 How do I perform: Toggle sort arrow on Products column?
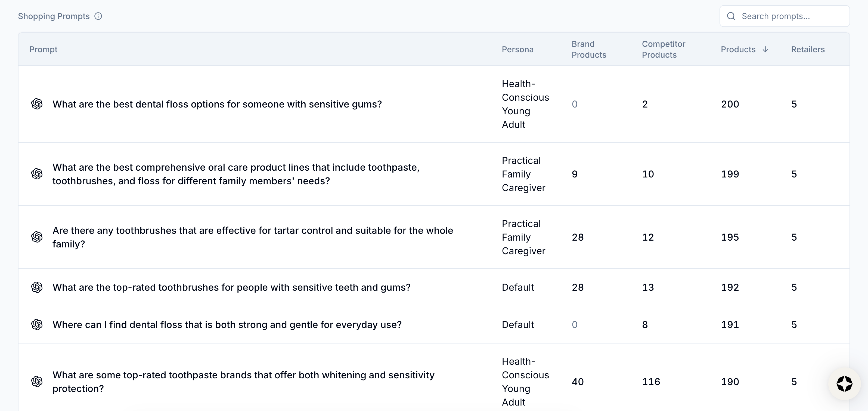pos(765,50)
